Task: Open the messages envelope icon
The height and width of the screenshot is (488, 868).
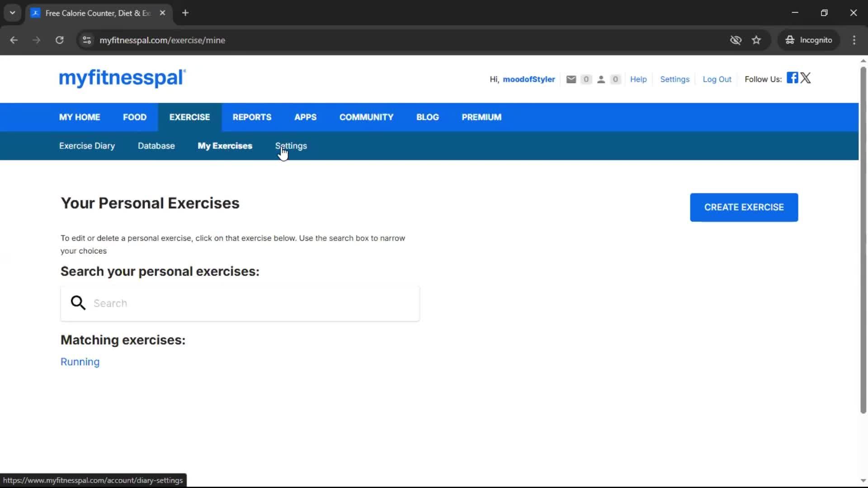Action: pyautogui.click(x=571, y=80)
